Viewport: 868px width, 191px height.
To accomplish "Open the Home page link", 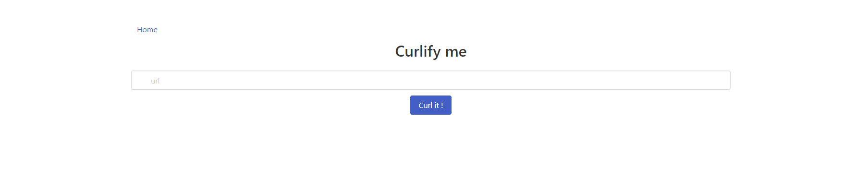I will click(147, 30).
